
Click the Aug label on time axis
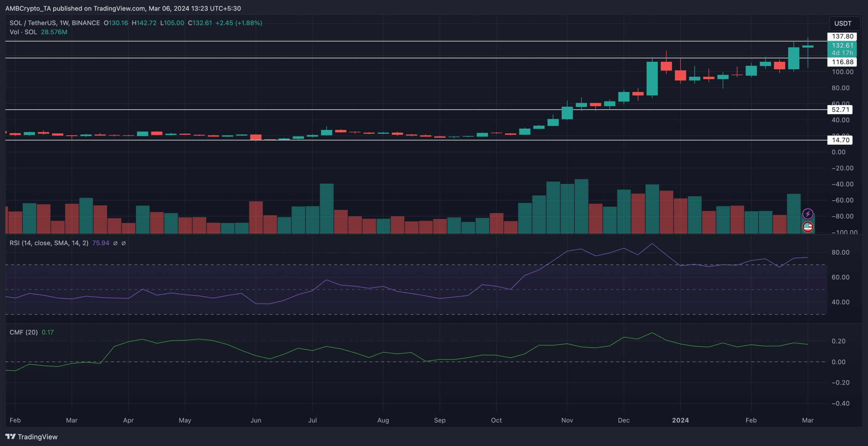(x=383, y=420)
